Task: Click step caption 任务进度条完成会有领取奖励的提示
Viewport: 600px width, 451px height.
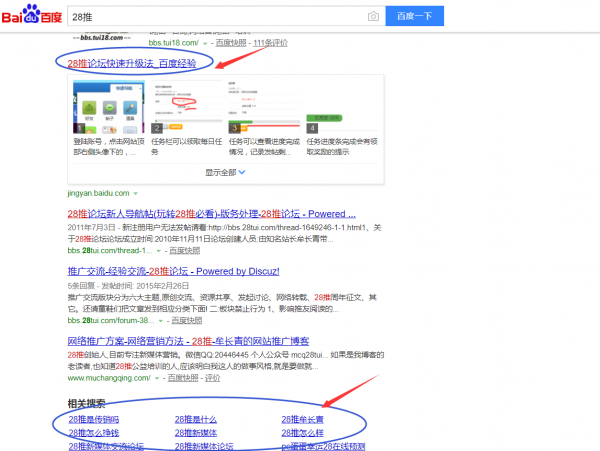Action: click(342, 147)
